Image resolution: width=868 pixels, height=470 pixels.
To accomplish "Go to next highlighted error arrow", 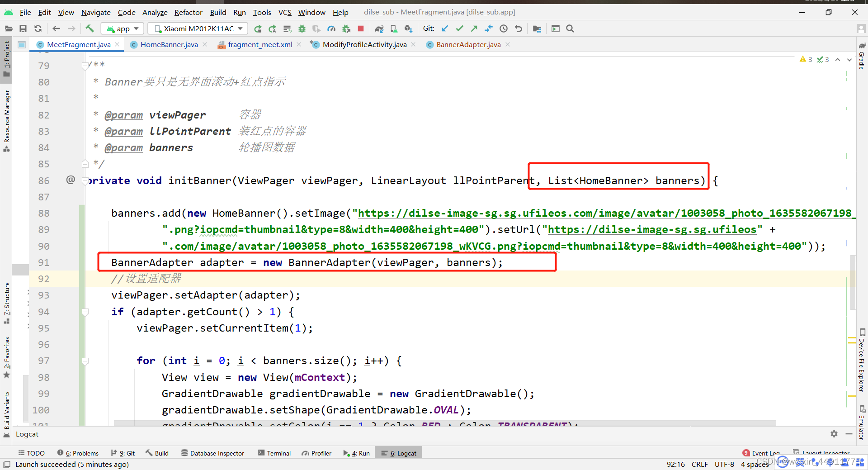I will pos(849,59).
